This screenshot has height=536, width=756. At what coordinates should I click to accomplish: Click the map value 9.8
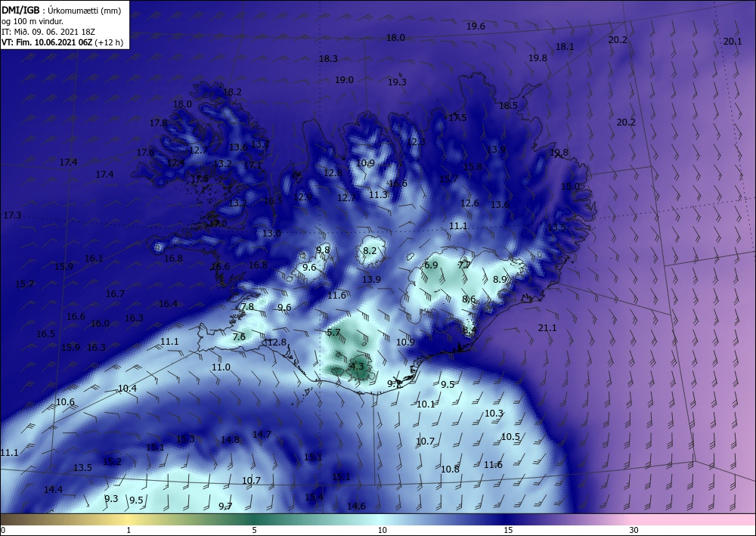point(323,249)
